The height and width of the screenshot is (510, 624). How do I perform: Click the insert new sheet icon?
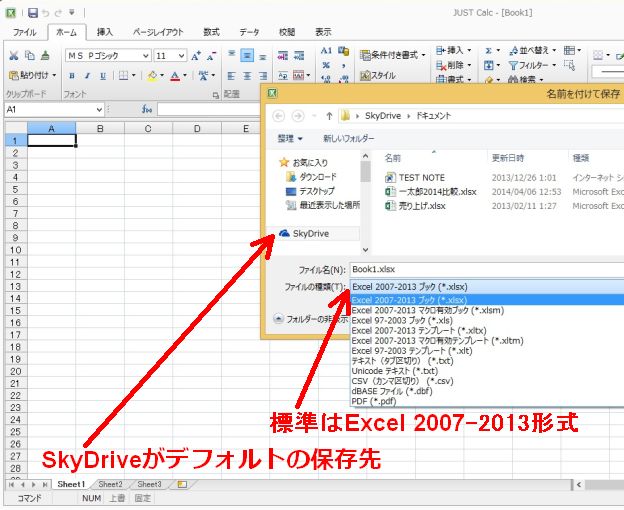pos(182,484)
